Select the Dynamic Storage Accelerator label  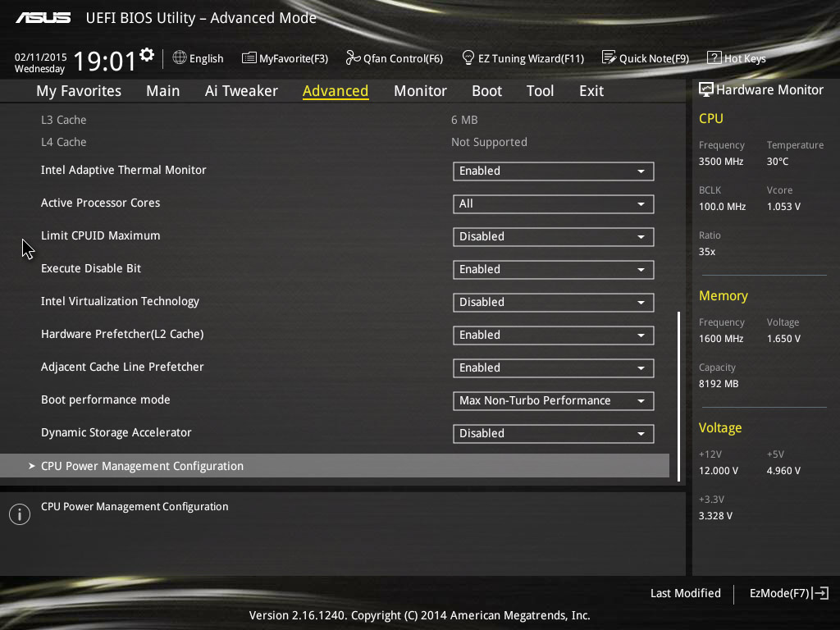(116, 432)
